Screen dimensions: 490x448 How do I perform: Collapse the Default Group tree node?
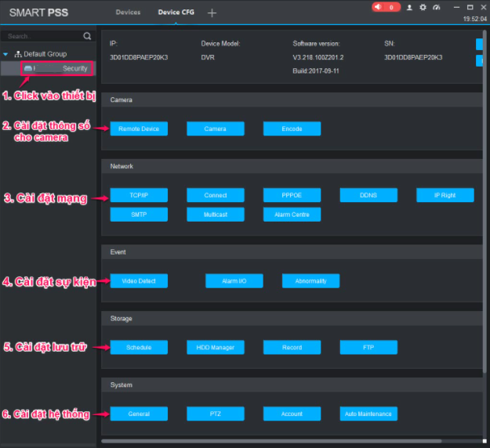6,54
